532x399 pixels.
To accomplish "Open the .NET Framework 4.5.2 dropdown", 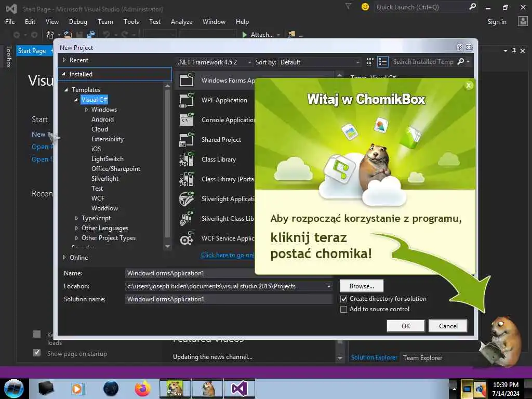I will coord(215,62).
